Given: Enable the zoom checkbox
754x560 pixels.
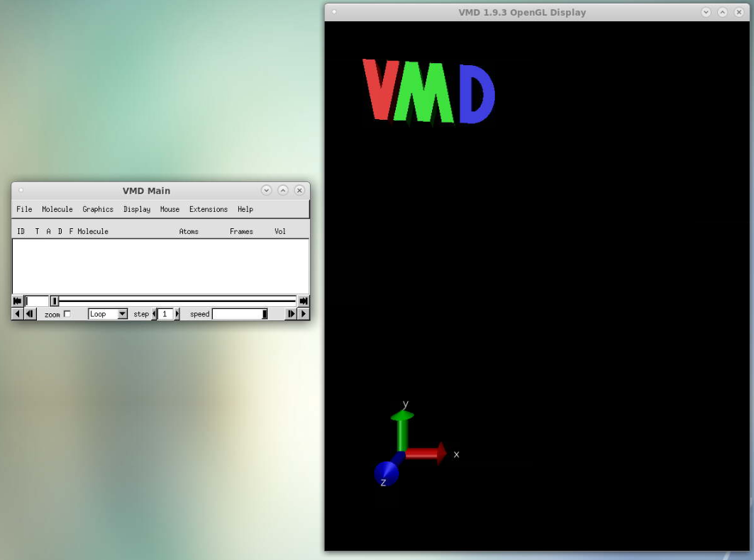Looking at the screenshot, I should click(x=67, y=314).
